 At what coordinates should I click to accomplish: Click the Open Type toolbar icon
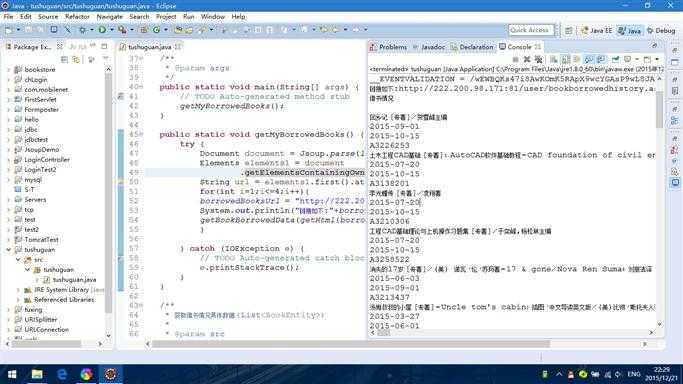(x=178, y=30)
